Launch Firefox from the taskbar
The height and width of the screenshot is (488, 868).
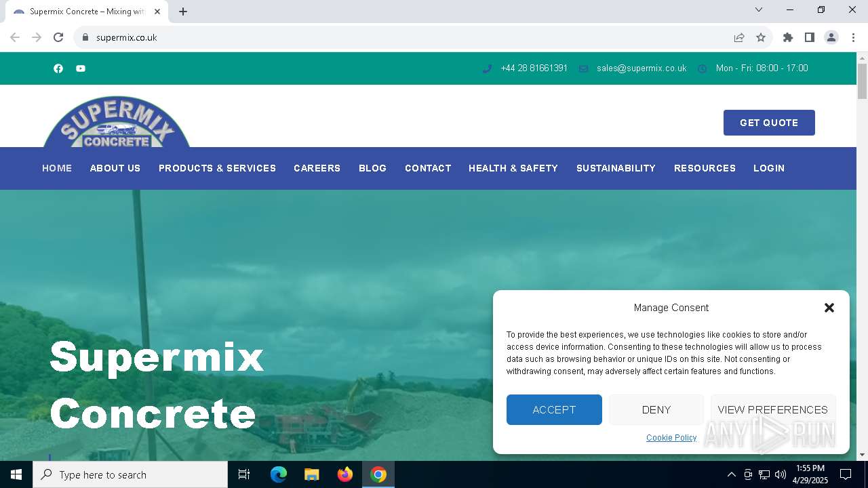point(345,474)
